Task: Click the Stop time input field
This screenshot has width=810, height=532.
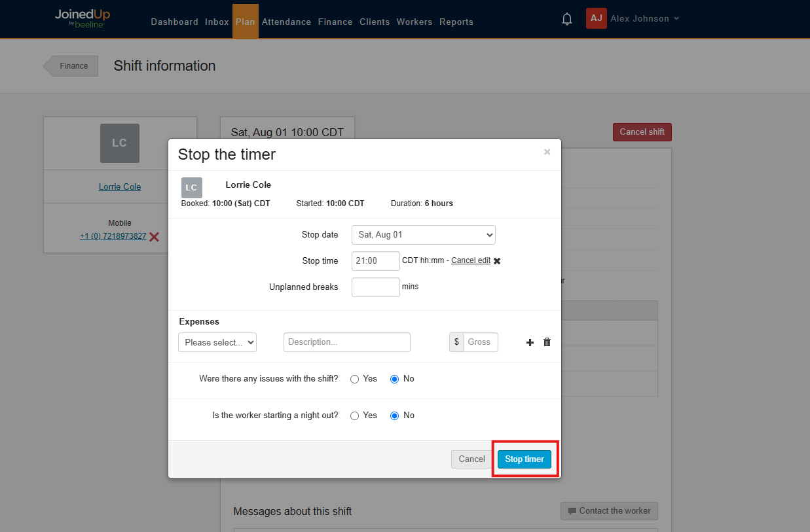Action: click(376, 261)
